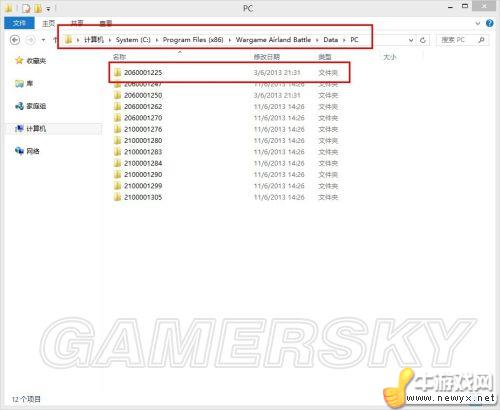Click Program Files (x86) in breadcrumb
The height and width of the screenshot is (410, 500).
click(x=193, y=40)
